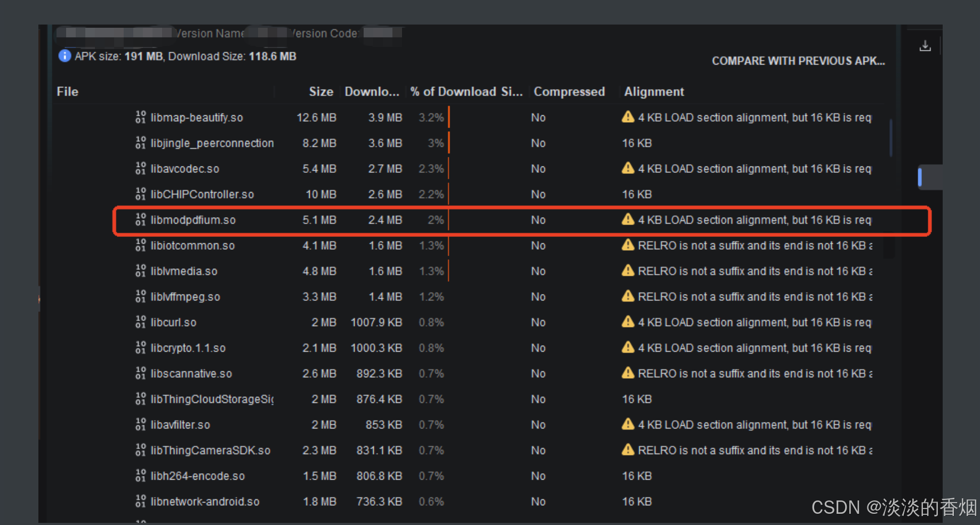Image resolution: width=980 pixels, height=525 pixels.
Task: Select the libavcodec.so file name
Action: [185, 169]
